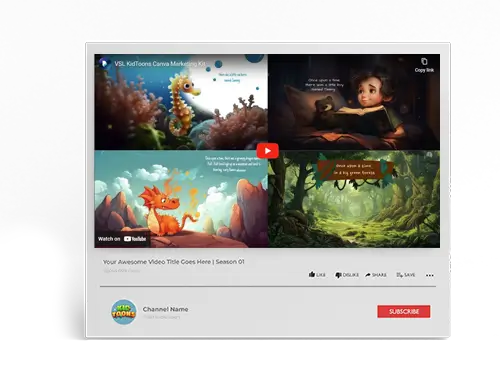This screenshot has height=371, width=500.
Task: Click the channel avatar beside video title
Action: tap(104, 63)
